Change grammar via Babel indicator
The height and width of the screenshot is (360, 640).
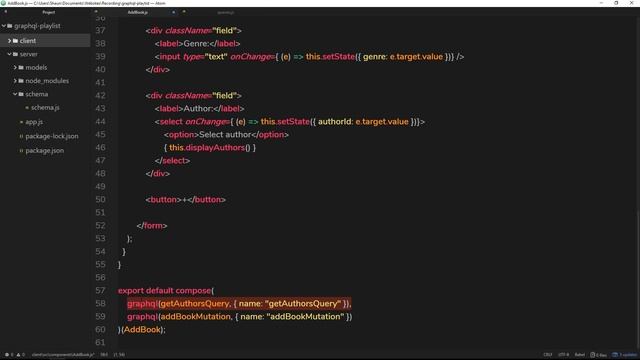(580, 355)
